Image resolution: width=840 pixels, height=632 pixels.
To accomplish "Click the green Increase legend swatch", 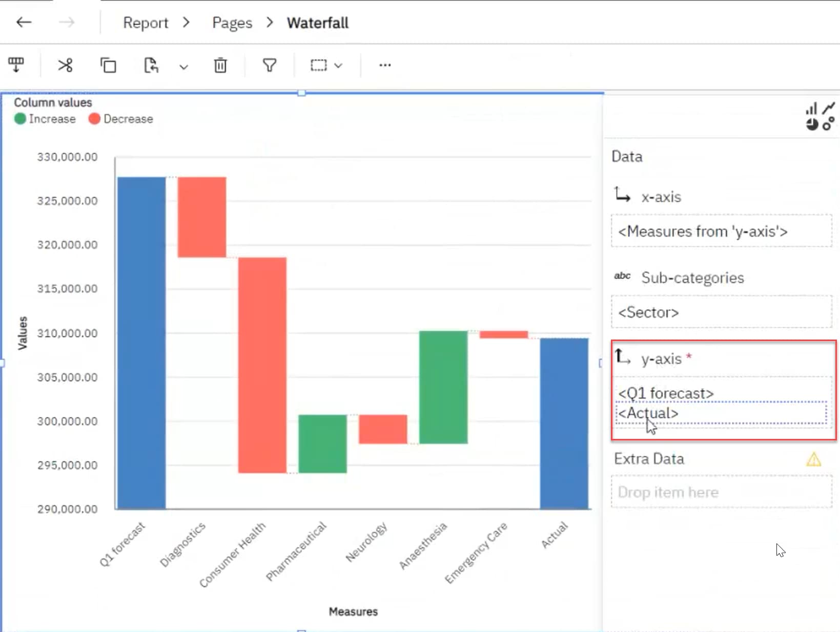I will [x=20, y=119].
